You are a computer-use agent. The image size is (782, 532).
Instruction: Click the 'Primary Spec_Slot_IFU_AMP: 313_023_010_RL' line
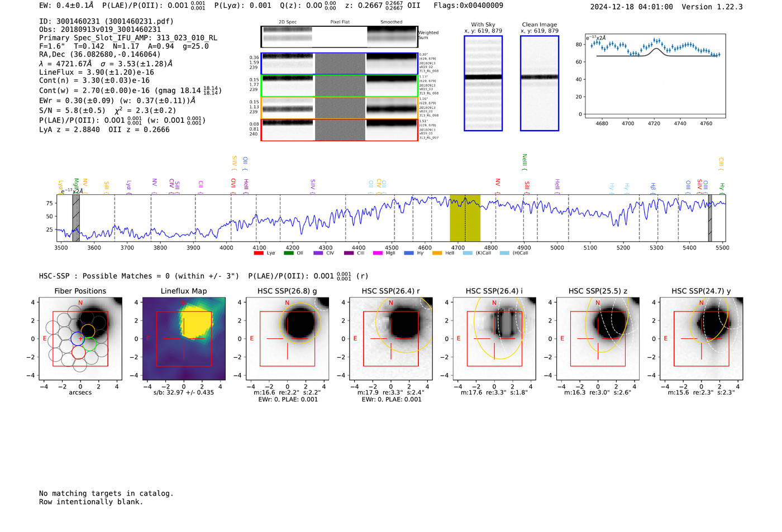[128, 38]
